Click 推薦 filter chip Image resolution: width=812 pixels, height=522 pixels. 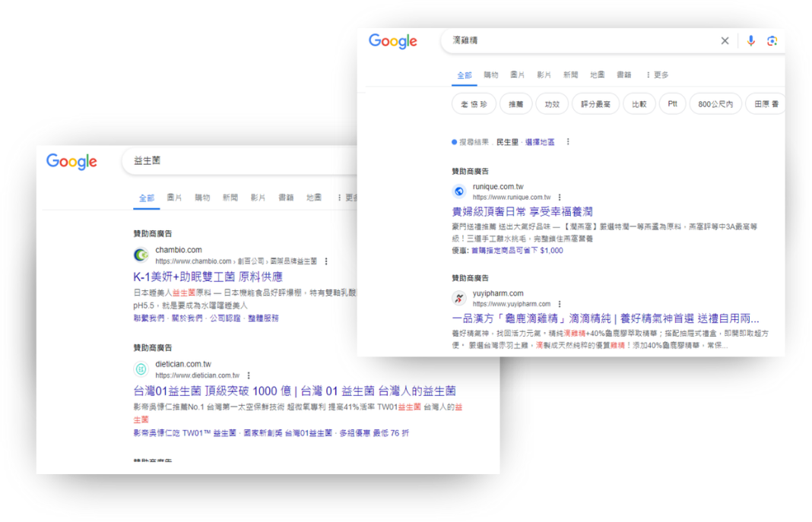(x=515, y=104)
